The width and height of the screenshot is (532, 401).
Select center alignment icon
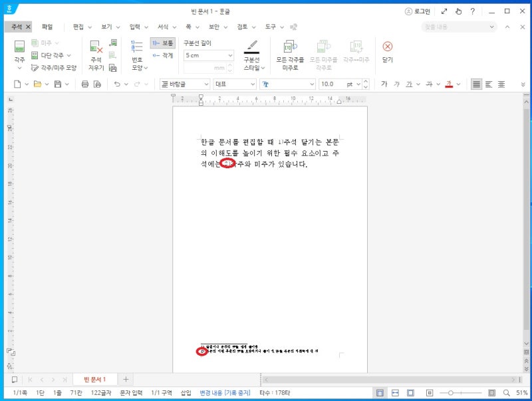tap(501, 84)
